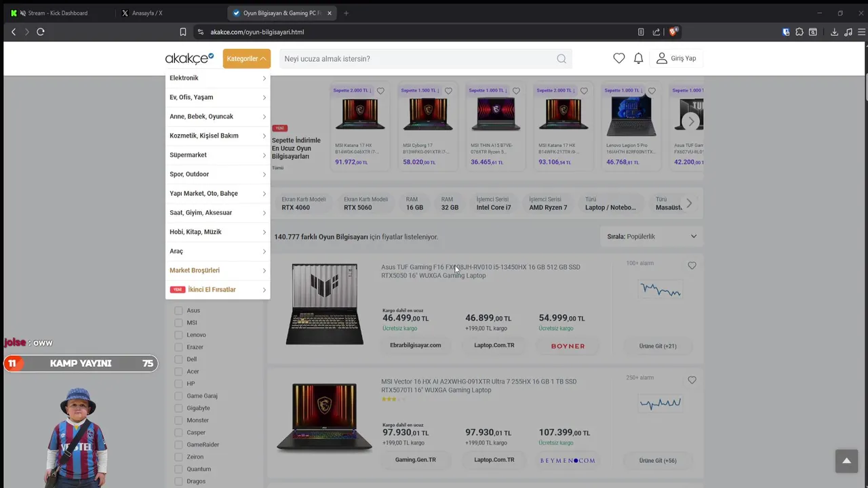Click the share page icon
Image resolution: width=868 pixels, height=488 pixels.
coord(656,32)
